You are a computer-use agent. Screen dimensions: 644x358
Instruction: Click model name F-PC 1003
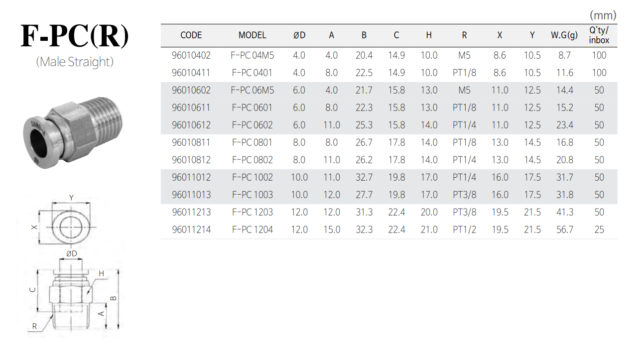point(253,195)
